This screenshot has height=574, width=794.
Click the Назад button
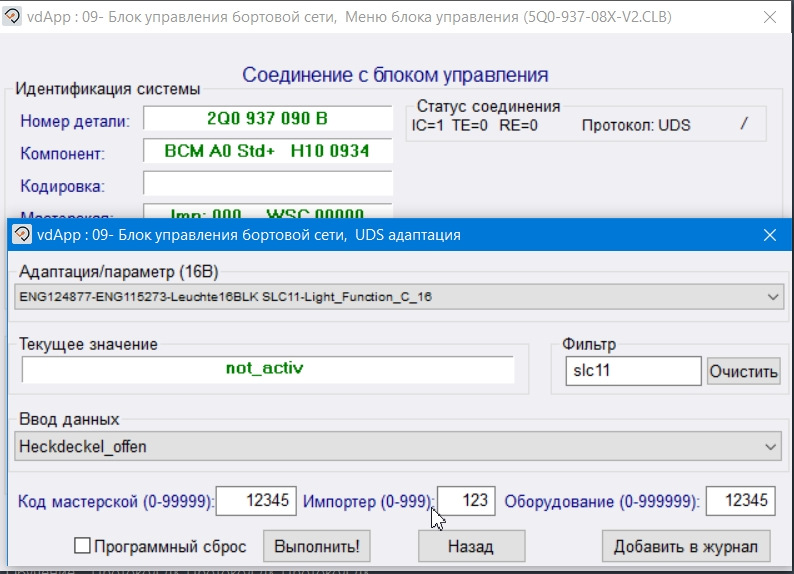pos(471,546)
